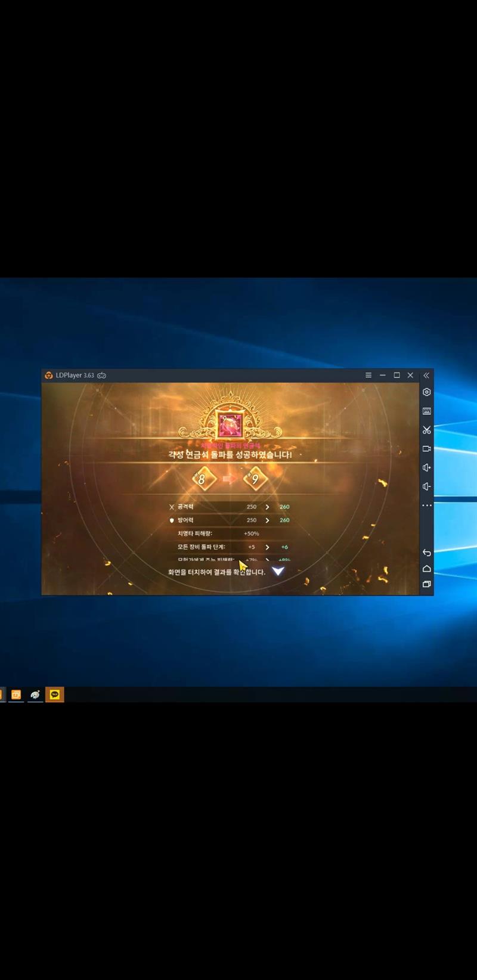Open the paint palette taskbar app
The width and height of the screenshot is (477, 980).
[x=35, y=694]
